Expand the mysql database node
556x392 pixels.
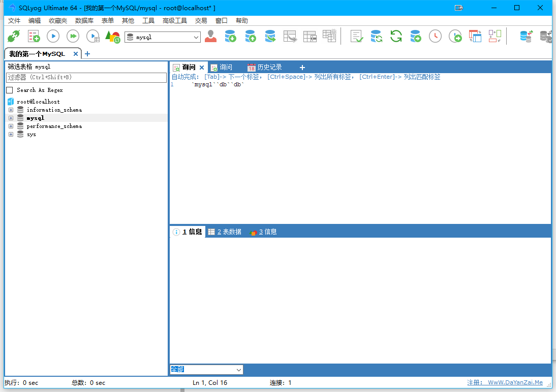(11, 118)
